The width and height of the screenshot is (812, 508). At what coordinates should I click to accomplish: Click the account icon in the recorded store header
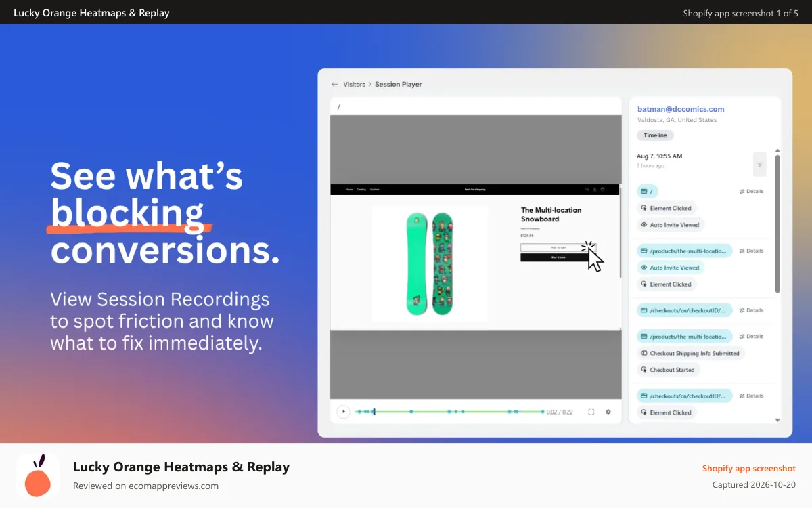595,189
